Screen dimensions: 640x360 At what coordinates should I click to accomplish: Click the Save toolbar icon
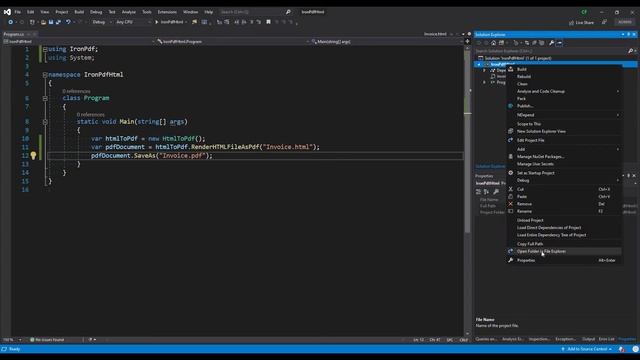click(51, 22)
